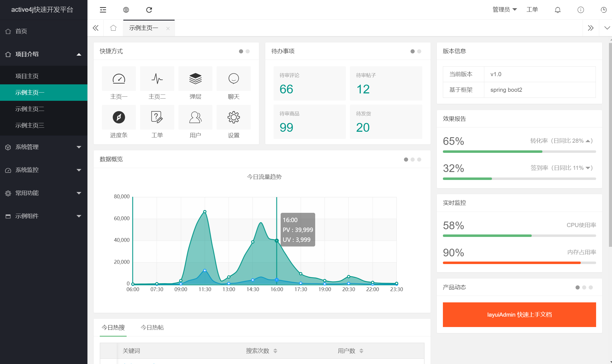Click the clock icon at top right

[604, 10]
